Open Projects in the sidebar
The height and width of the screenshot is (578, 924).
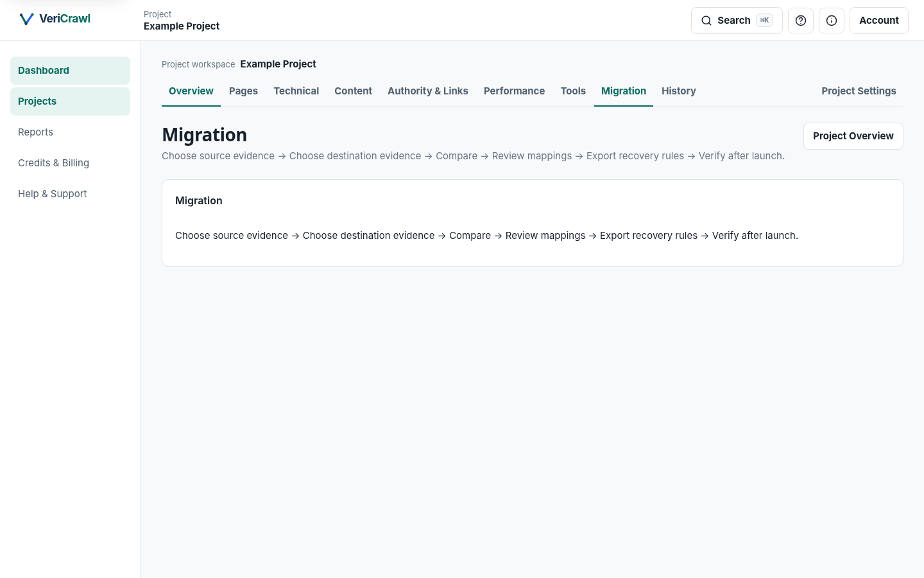pos(70,101)
